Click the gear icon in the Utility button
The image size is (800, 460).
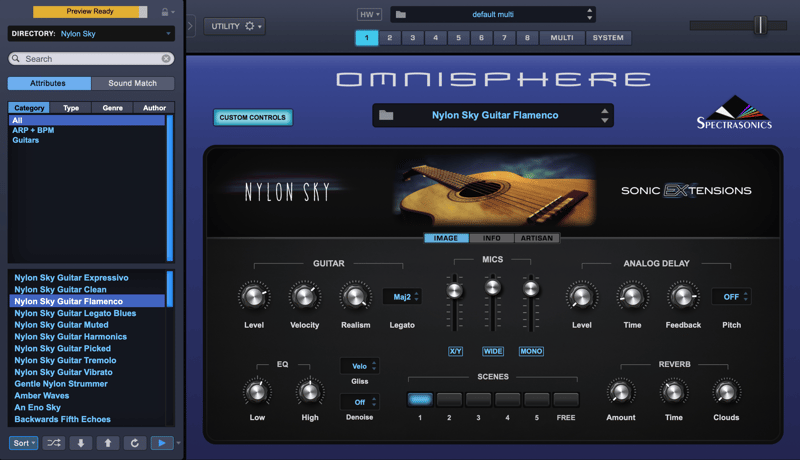point(249,26)
